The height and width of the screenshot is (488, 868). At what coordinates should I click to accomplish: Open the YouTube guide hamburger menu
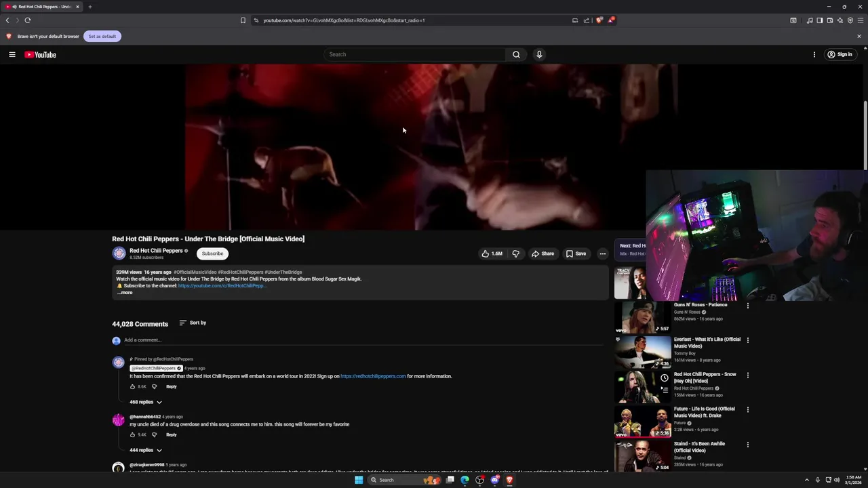(x=12, y=54)
